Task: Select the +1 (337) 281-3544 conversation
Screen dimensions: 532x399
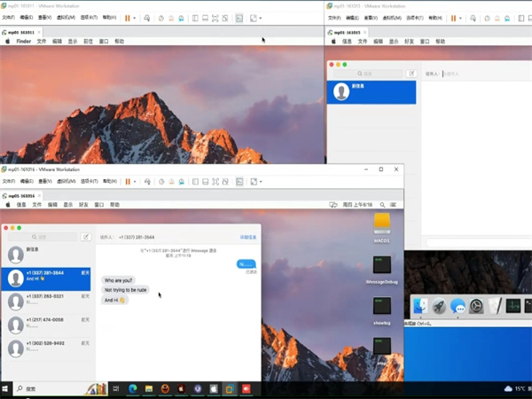Action: (49, 277)
